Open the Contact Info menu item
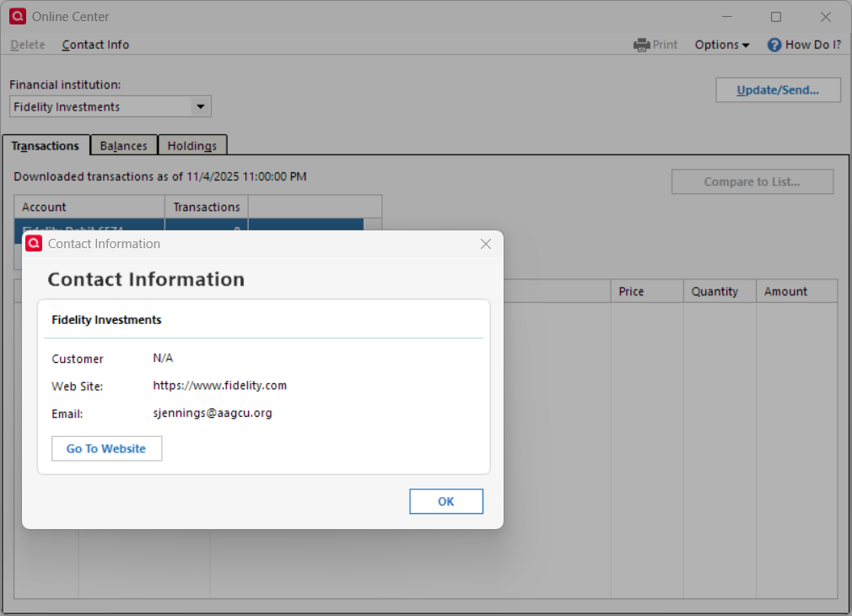The image size is (852, 616). click(95, 45)
